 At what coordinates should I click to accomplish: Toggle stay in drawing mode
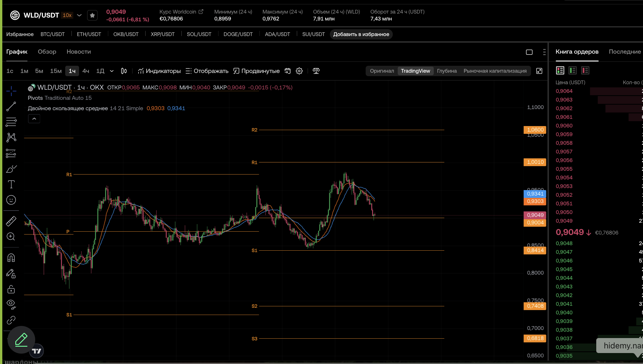tap(11, 273)
